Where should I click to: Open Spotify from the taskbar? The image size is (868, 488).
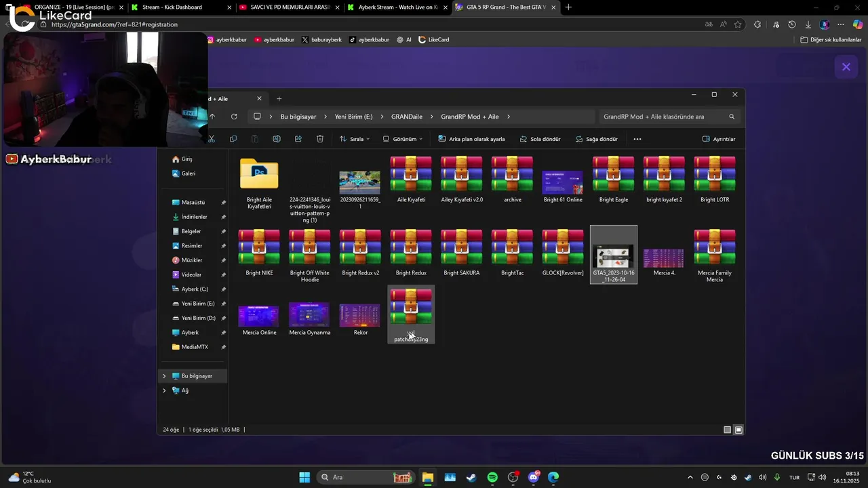click(x=492, y=477)
